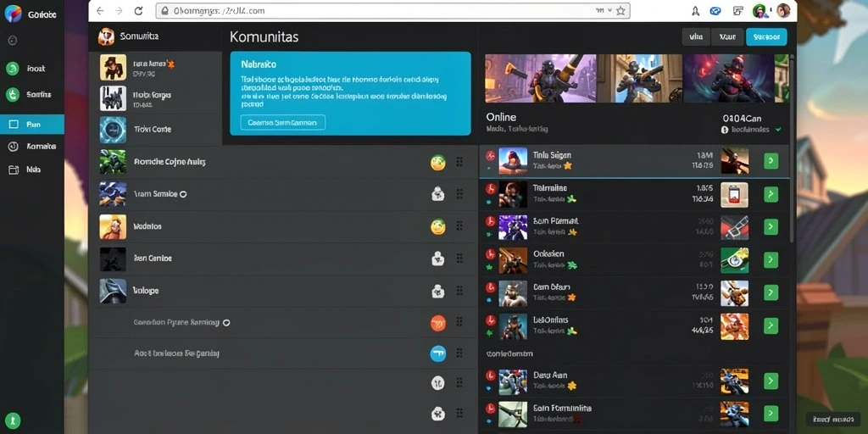Click the blue button beside the Maut tab
Viewport: 868px width, 434px height.
[766, 37]
